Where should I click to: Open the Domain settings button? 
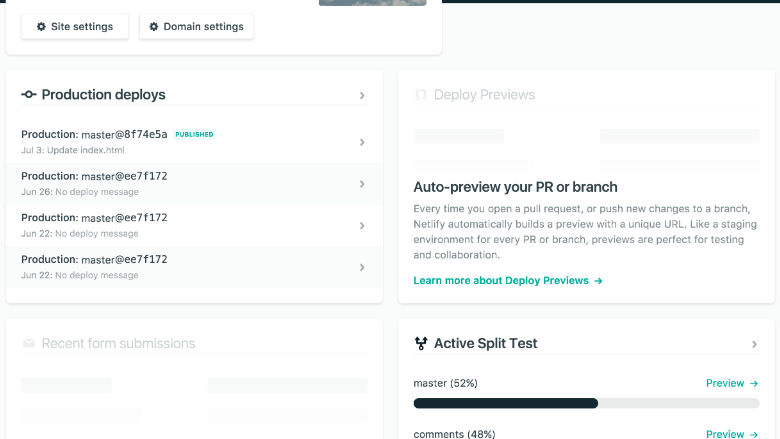coord(196,27)
